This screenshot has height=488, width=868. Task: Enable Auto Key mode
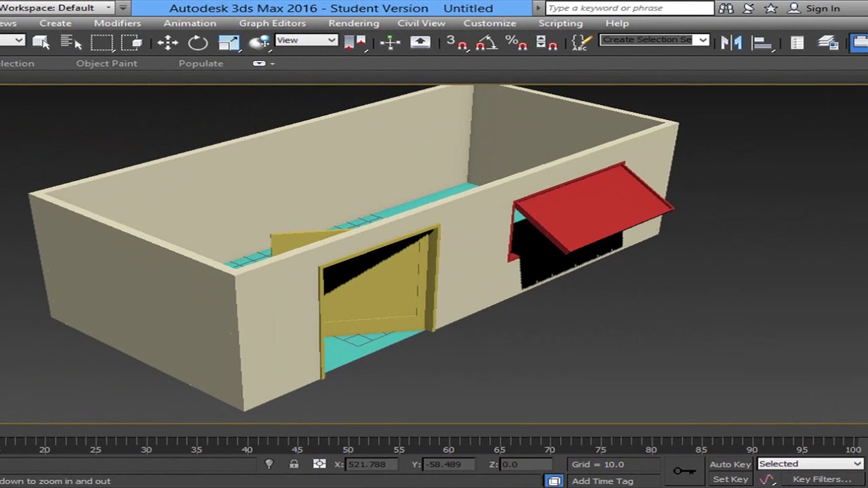730,464
